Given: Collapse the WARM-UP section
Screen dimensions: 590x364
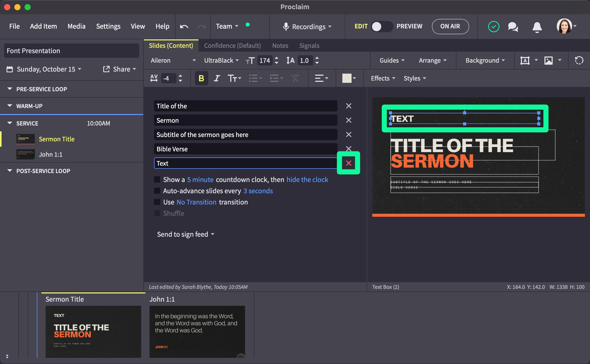Looking at the screenshot, I should 10,106.
